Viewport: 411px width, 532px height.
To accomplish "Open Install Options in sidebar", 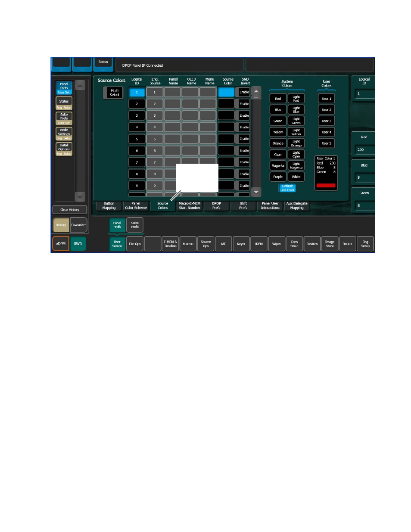I will pos(64,149).
